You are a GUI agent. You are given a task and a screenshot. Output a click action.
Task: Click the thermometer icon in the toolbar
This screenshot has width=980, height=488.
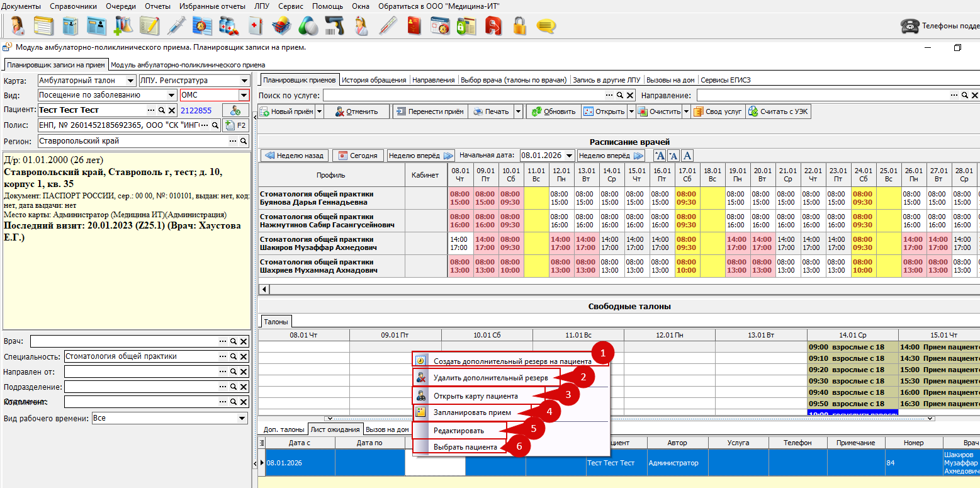click(386, 26)
